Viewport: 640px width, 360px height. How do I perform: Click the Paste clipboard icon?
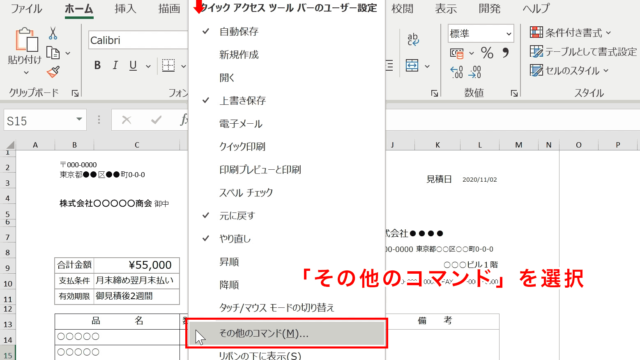[x=26, y=40]
